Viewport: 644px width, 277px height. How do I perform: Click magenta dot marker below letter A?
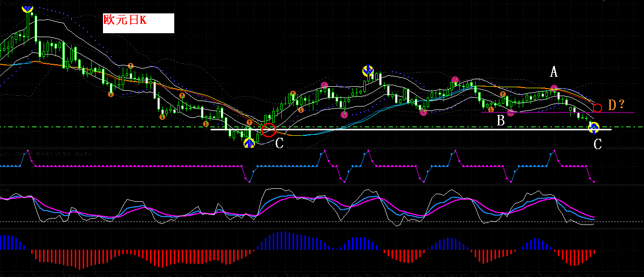coord(554,89)
